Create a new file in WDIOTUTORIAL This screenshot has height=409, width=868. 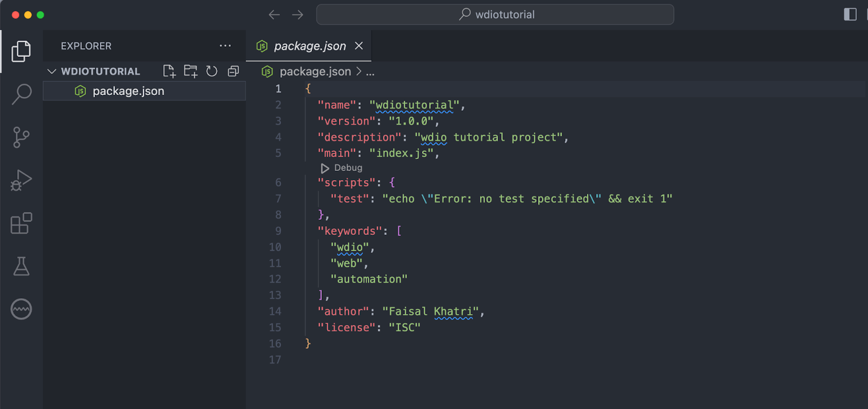pos(169,71)
